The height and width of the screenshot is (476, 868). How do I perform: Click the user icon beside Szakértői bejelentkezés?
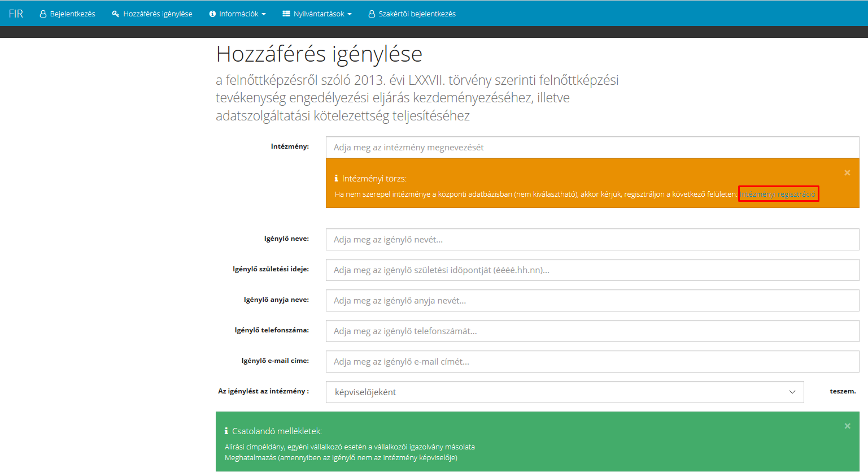[372, 14]
